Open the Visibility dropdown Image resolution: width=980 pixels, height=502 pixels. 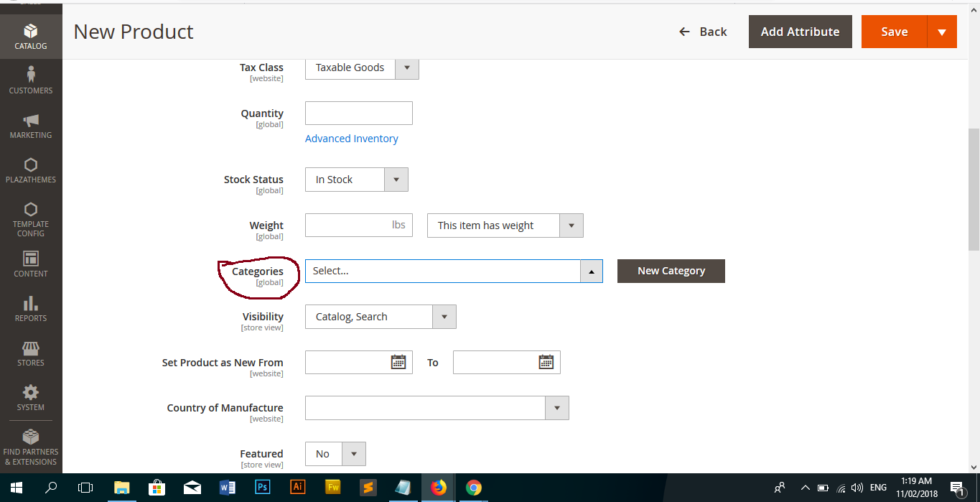(444, 316)
